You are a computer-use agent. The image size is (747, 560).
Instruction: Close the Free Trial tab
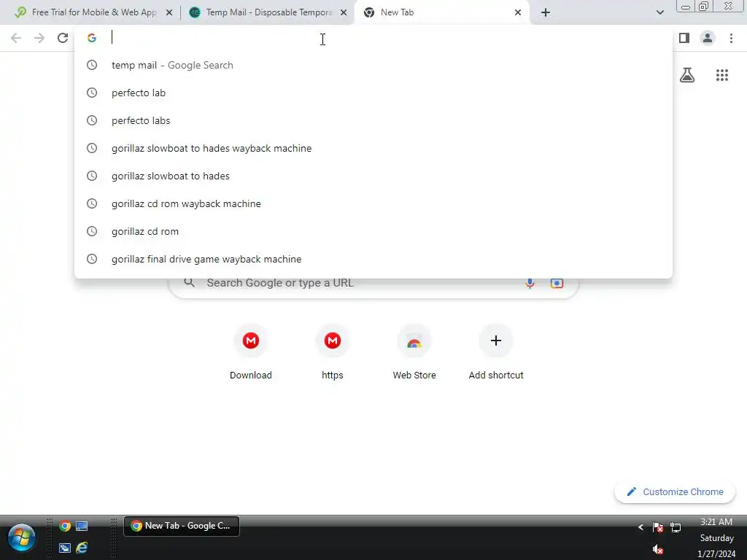[x=169, y=12]
